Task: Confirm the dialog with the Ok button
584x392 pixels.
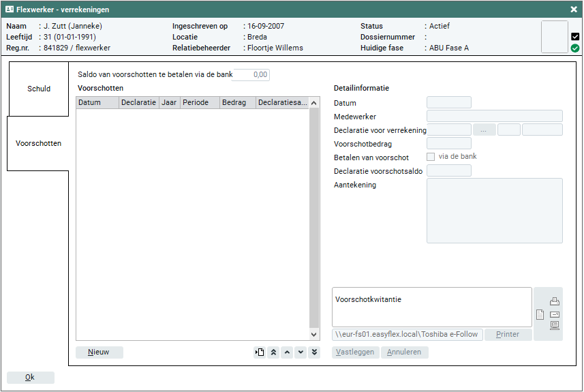Action: coord(30,377)
